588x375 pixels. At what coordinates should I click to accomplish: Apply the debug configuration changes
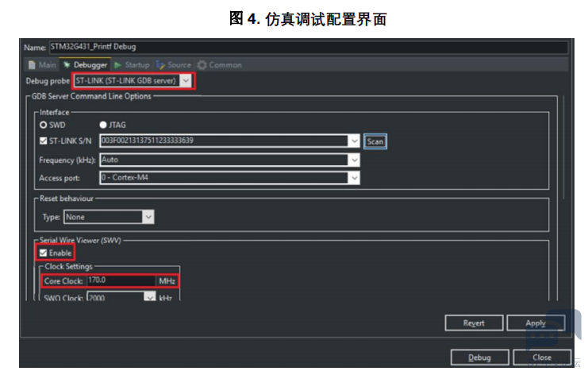pos(536,323)
